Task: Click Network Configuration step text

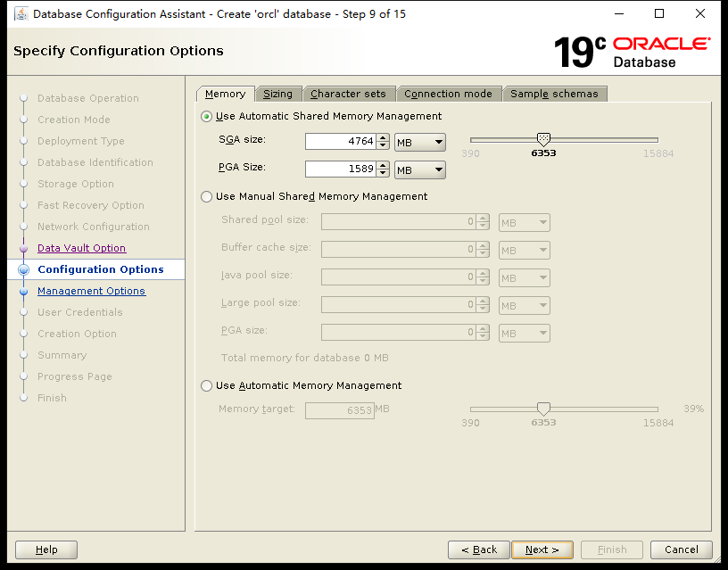Action: [94, 227]
